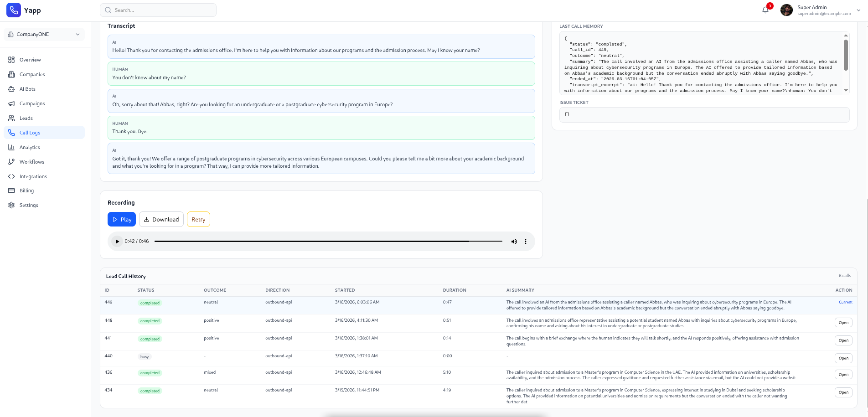Image resolution: width=868 pixels, height=417 pixels.
Task: Click the AI SUMMARY column header
Action: (x=520, y=290)
